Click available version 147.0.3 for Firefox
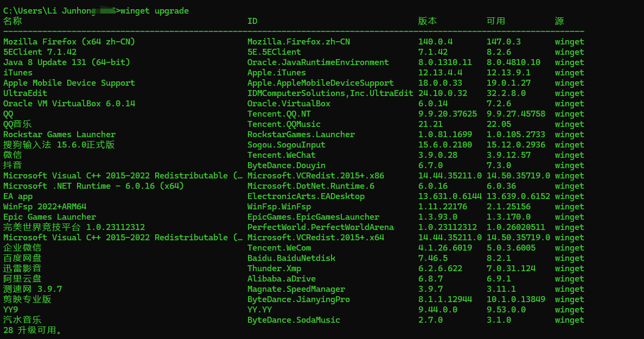The height and width of the screenshot is (339, 644). 503,42
